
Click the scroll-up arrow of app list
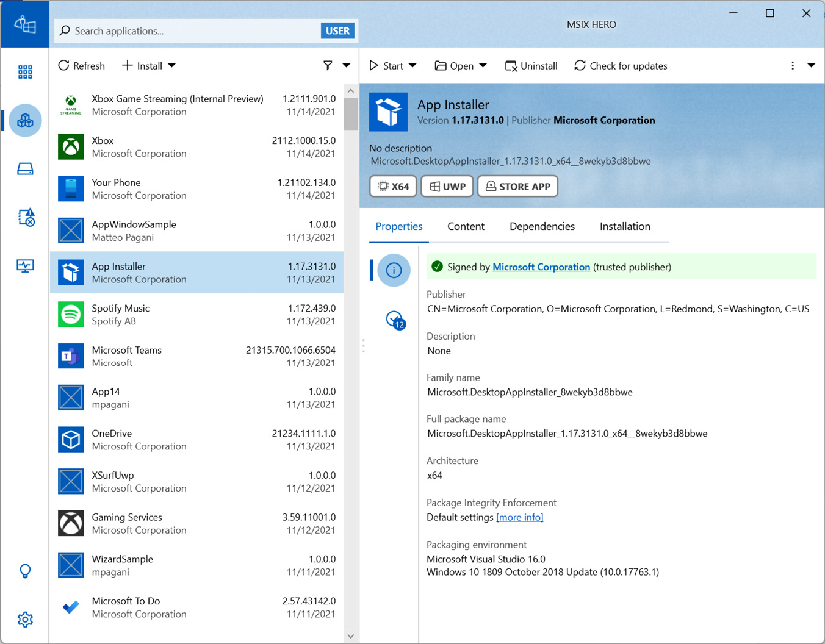(x=351, y=91)
